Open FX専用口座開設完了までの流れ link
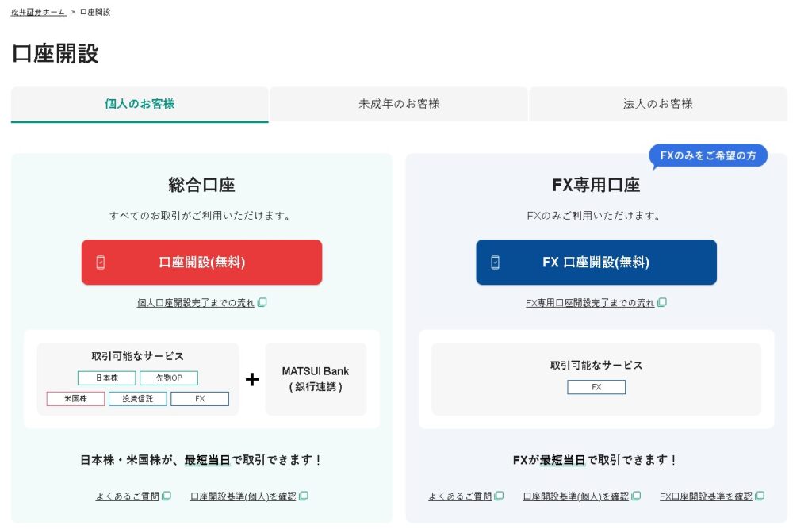This screenshot has width=812, height=529. [x=590, y=303]
